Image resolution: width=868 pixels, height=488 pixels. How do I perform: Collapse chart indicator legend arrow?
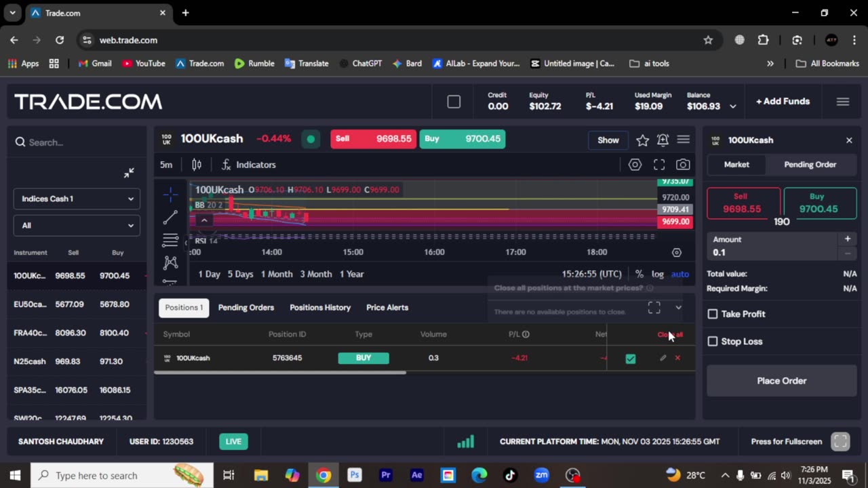click(x=203, y=220)
